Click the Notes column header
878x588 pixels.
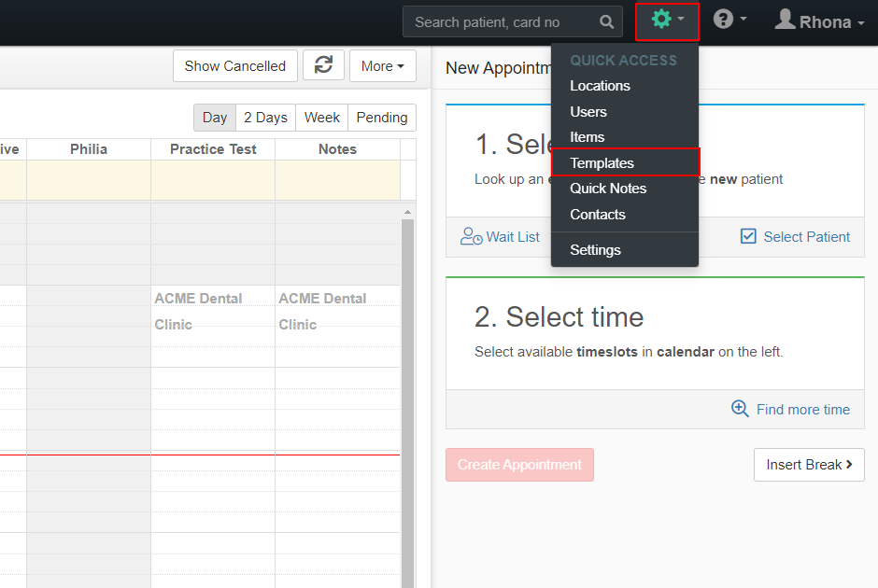point(337,149)
